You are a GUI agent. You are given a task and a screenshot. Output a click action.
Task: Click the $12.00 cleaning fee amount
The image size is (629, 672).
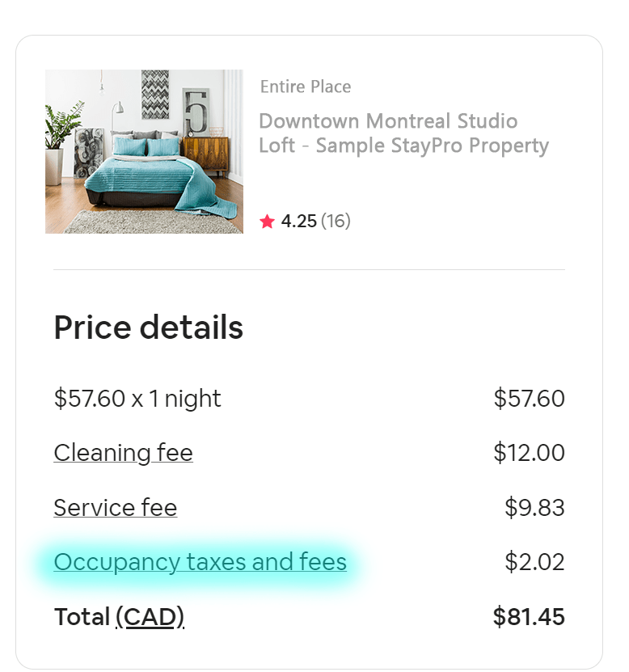(x=529, y=453)
